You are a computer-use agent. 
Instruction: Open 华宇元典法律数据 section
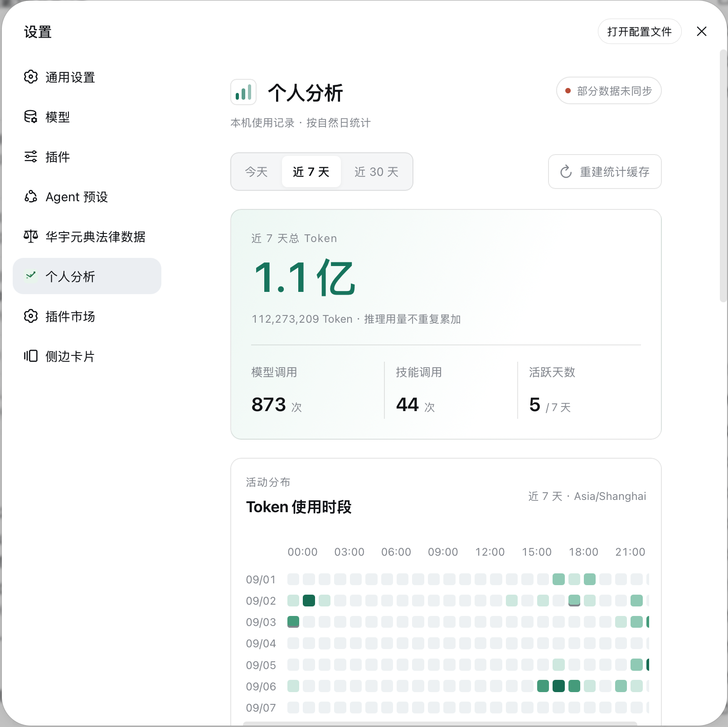pyautogui.click(x=87, y=237)
